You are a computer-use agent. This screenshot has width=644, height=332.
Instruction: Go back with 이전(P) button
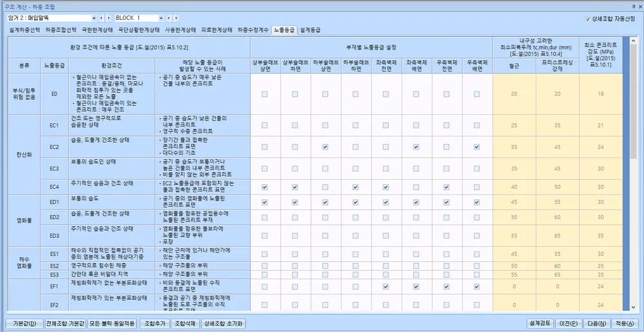(x=569, y=324)
